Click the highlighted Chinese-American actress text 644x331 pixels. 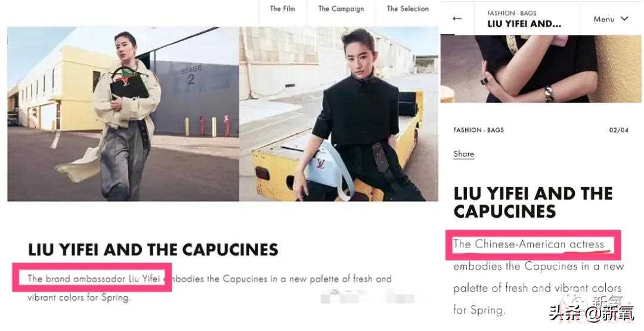click(528, 245)
